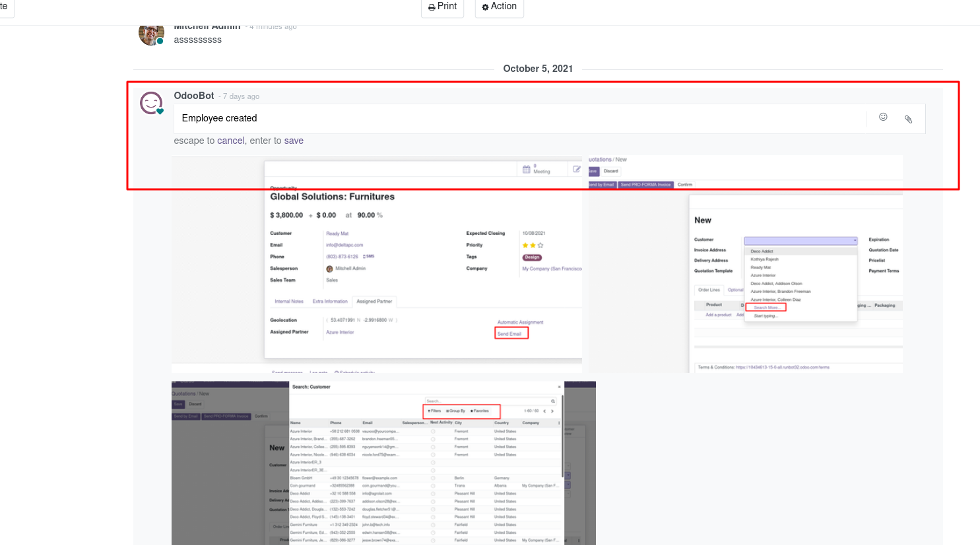The image size is (980, 545).
Task: Click the "7 days ago" timestamp
Action: (241, 96)
